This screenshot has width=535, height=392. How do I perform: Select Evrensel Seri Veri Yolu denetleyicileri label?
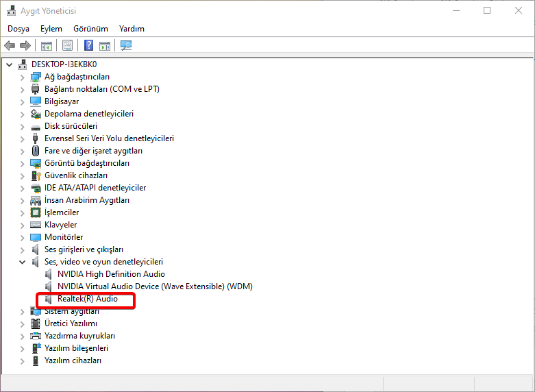click(109, 138)
